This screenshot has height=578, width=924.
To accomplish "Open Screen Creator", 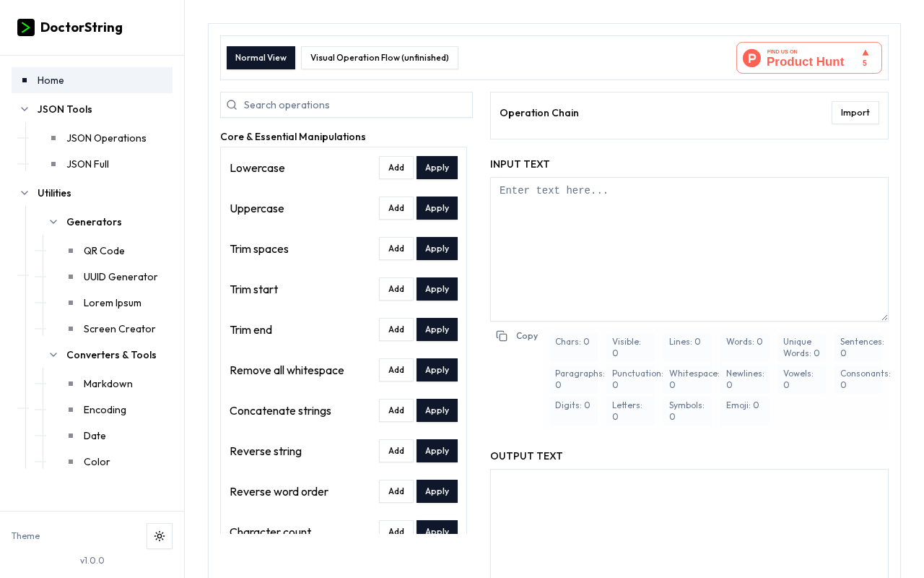I will coord(120,329).
